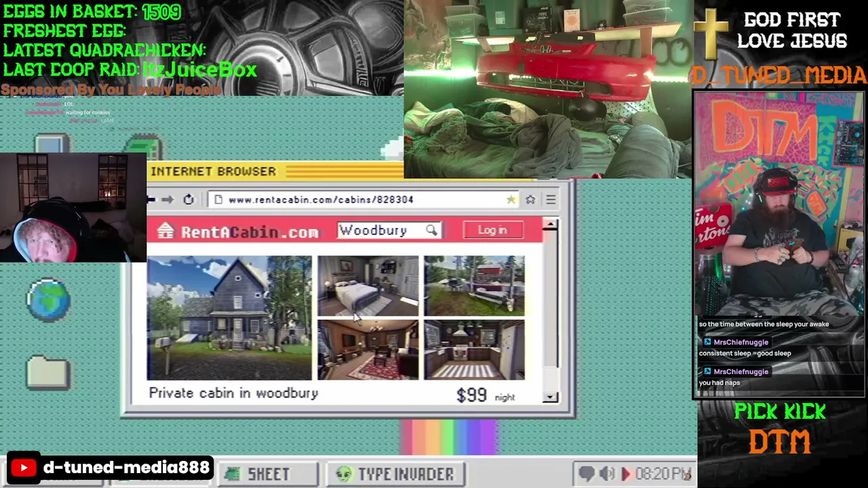This screenshot has height=488, width=868.
Task: Click the "Private cabin in woodbury" title
Action: point(233,393)
